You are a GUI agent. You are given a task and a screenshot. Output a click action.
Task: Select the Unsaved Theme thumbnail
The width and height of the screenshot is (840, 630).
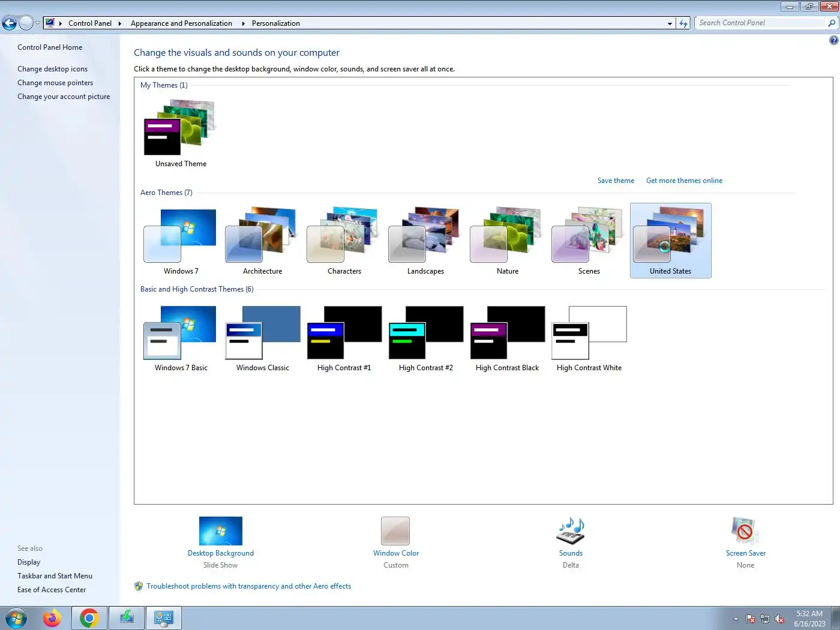(x=181, y=134)
